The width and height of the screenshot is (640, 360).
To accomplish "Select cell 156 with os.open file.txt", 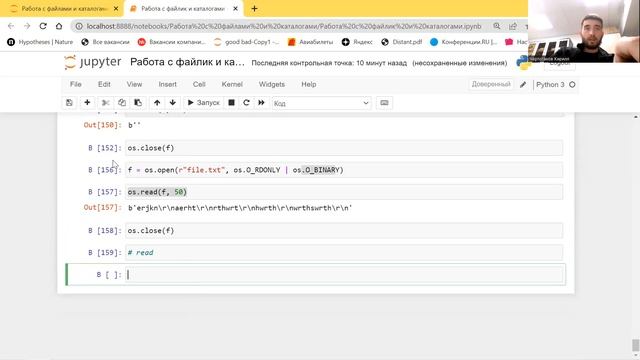I will click(x=344, y=170).
